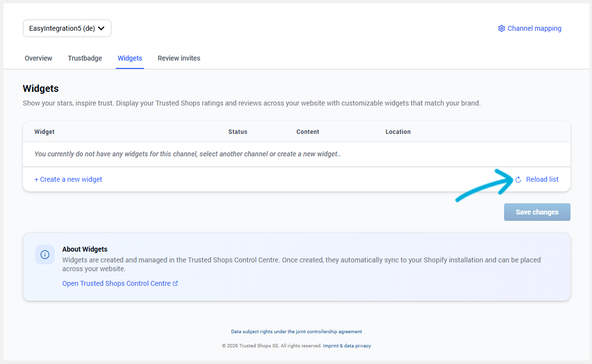Click + Create a new widget
Viewport: 592px width, 364px height.
68,179
